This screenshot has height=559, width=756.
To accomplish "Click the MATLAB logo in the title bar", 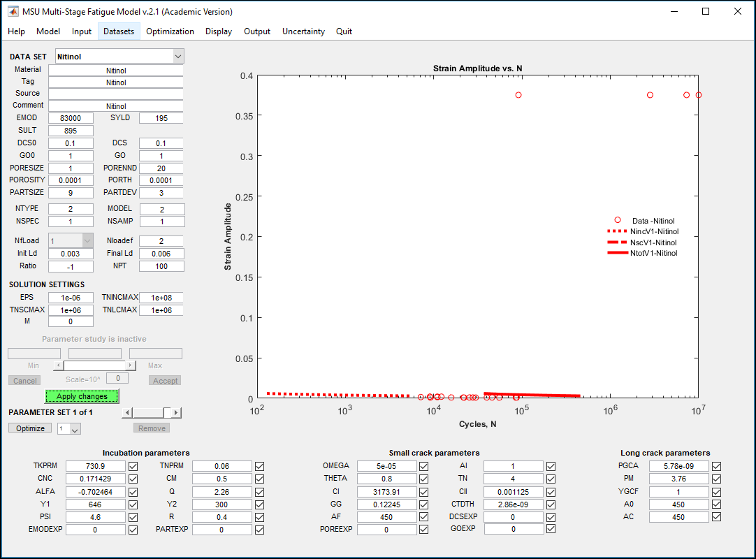I will (13, 11).
